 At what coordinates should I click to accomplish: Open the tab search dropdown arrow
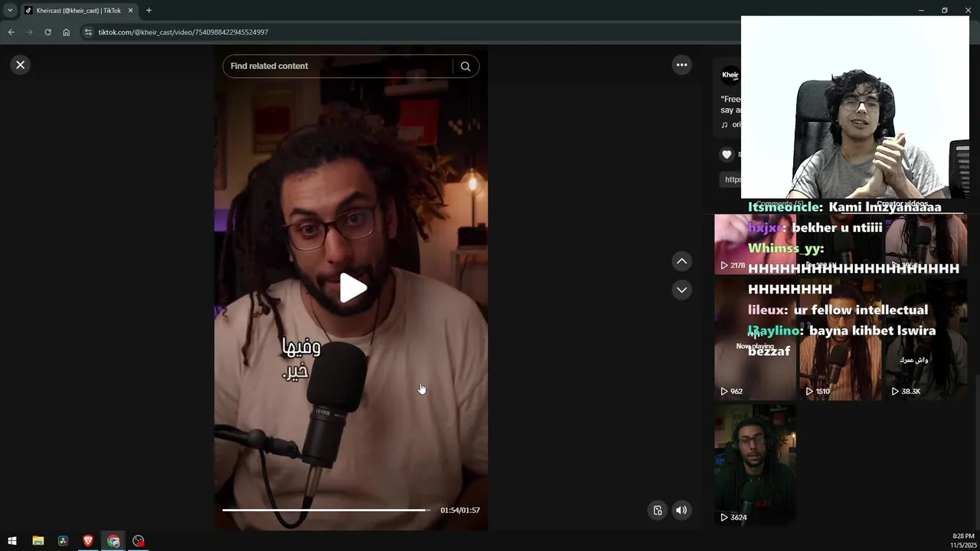[x=10, y=11]
